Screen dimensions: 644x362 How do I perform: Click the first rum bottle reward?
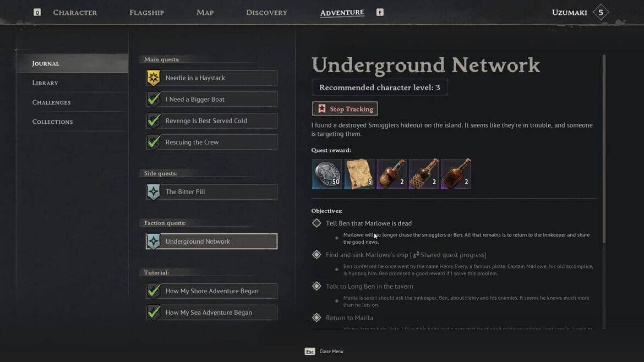click(x=391, y=174)
